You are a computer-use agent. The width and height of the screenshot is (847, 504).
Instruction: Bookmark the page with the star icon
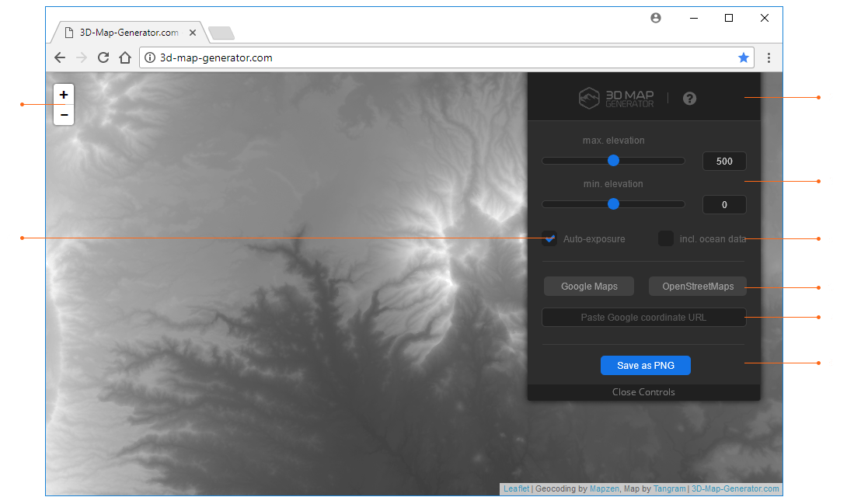point(744,57)
